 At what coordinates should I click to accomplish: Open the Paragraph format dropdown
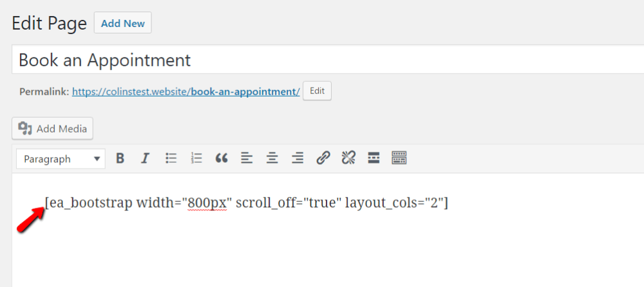click(61, 159)
